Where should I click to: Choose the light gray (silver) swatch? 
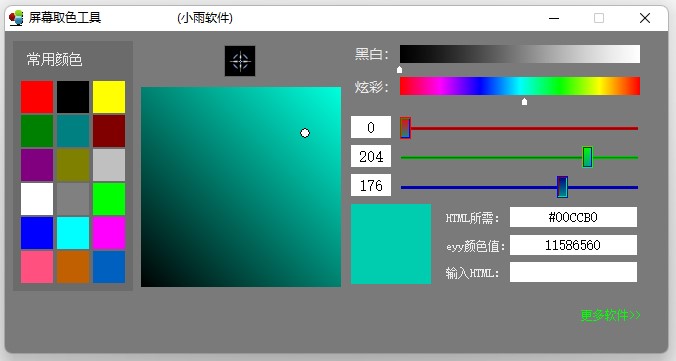(x=109, y=165)
